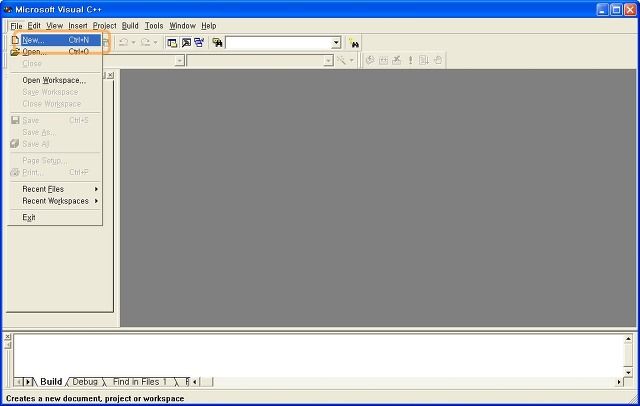Click the status text "Creates a new document, project or workspace"
640x406 pixels.
(x=95, y=399)
